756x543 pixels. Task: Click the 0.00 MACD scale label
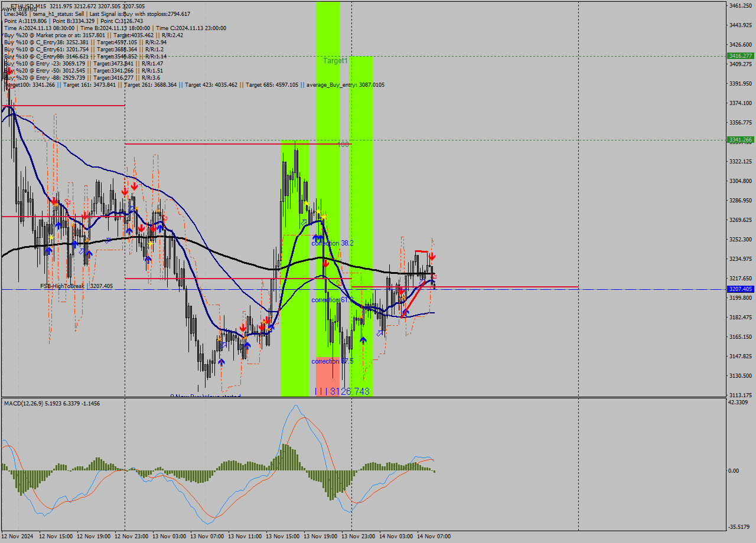[734, 470]
